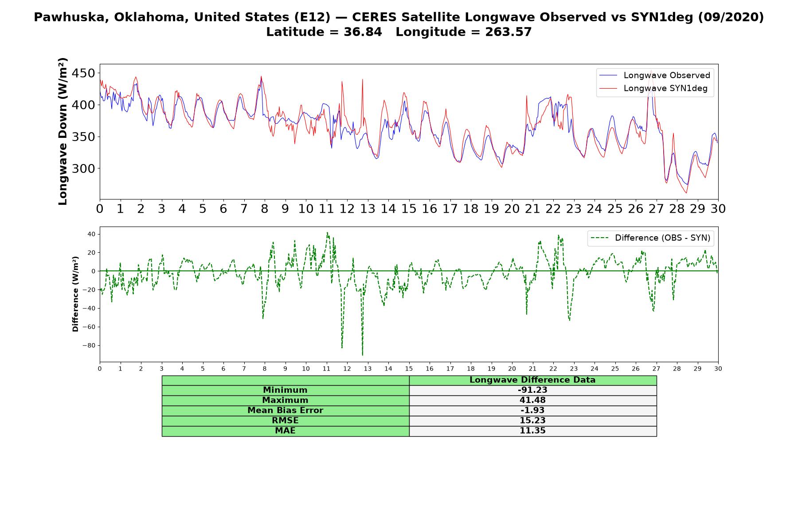Click day 30 tick on lower chart
The height and width of the screenshot is (532, 798).
(718, 368)
